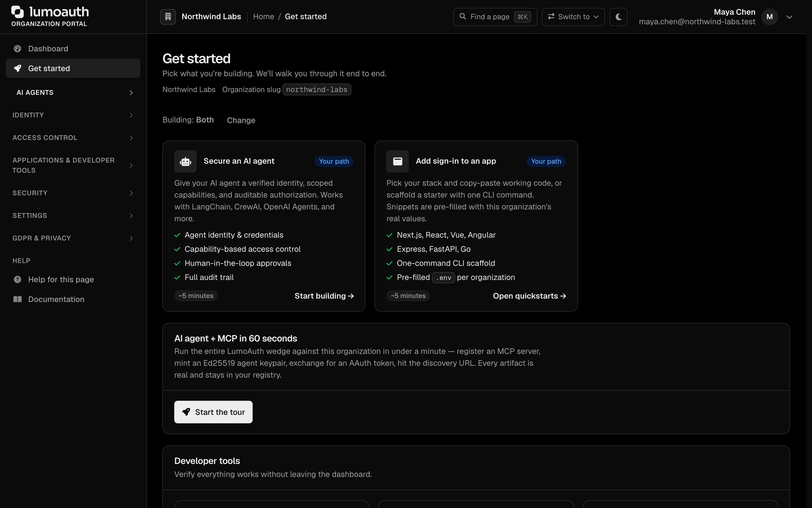The height and width of the screenshot is (508, 812).
Task: Open Documentation in the sidebar
Action: tap(73, 299)
